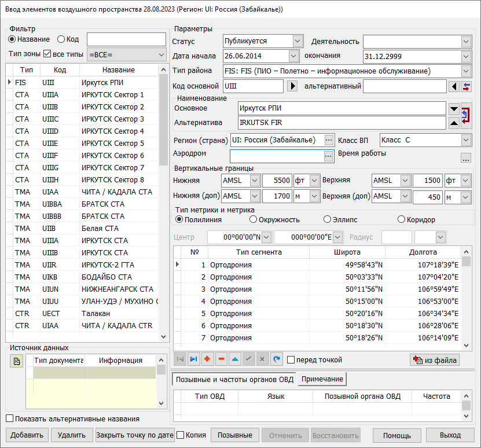
Task: Select the Код filter radio button
Action: click(61, 39)
